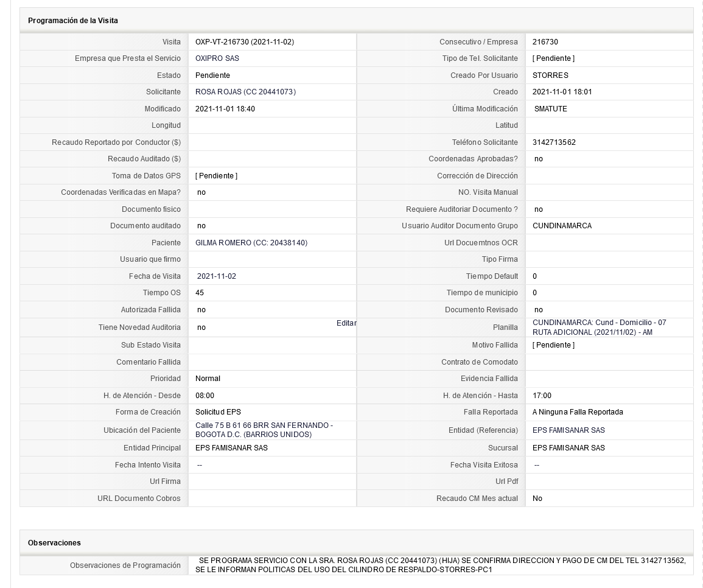Open EPS FAMISANAR SAS Entidad Referencia link

tap(568, 430)
